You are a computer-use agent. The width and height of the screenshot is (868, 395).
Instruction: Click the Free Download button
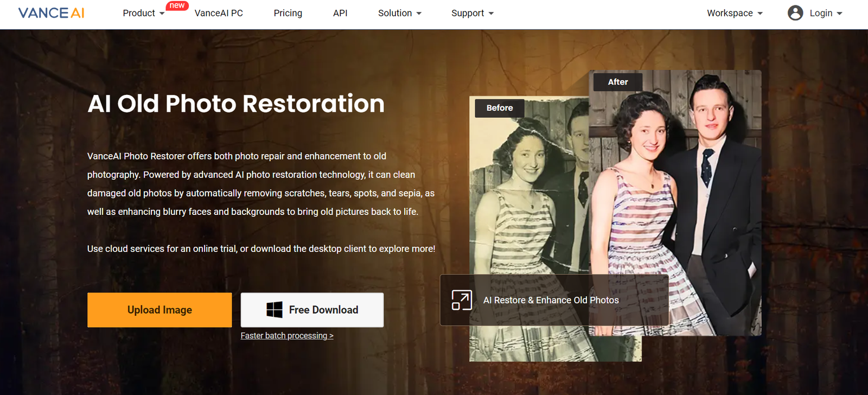pos(312,310)
